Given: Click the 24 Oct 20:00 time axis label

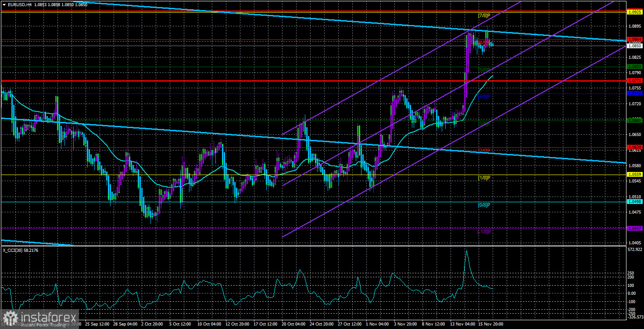Looking at the screenshot, I should click(x=322, y=324).
